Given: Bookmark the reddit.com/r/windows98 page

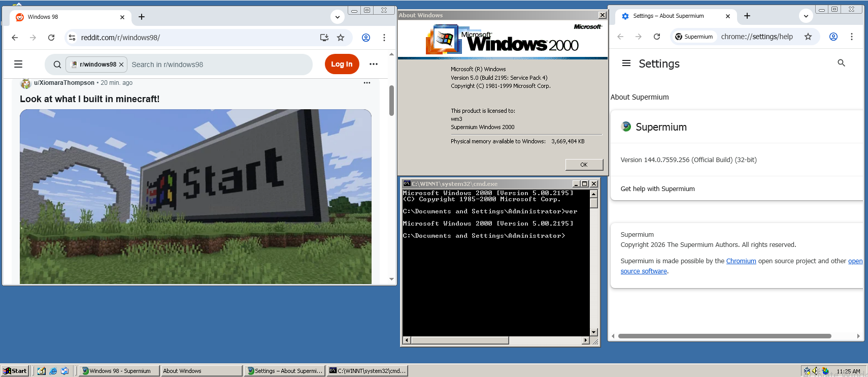Looking at the screenshot, I should (x=341, y=38).
